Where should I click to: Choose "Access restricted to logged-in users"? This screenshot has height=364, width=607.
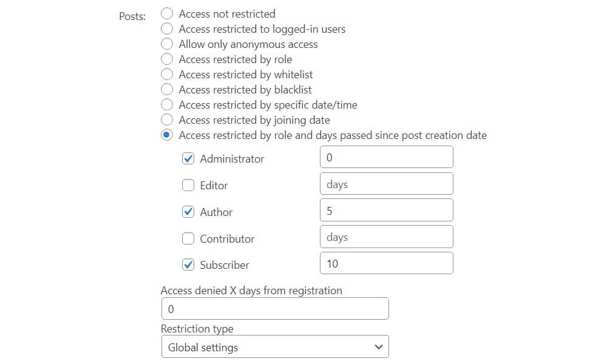[167, 29]
